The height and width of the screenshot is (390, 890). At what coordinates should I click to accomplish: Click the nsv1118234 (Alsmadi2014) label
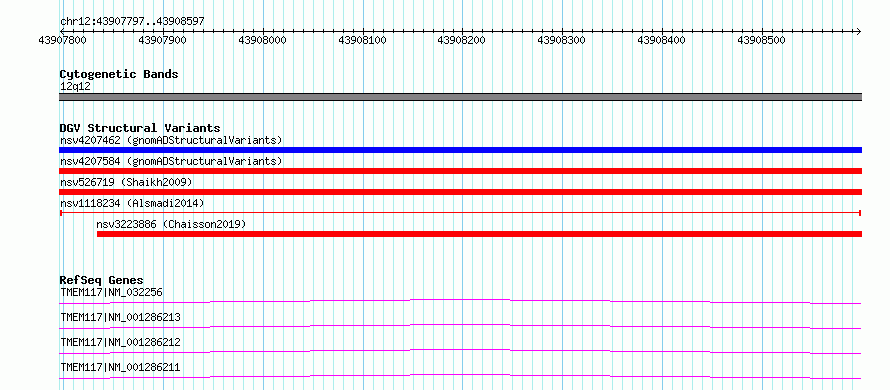pyautogui.click(x=132, y=203)
